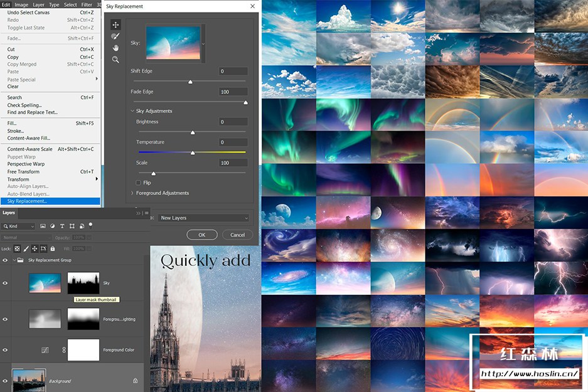Click the adjustment layer filter icon
The height and width of the screenshot is (392, 588).
(53, 226)
